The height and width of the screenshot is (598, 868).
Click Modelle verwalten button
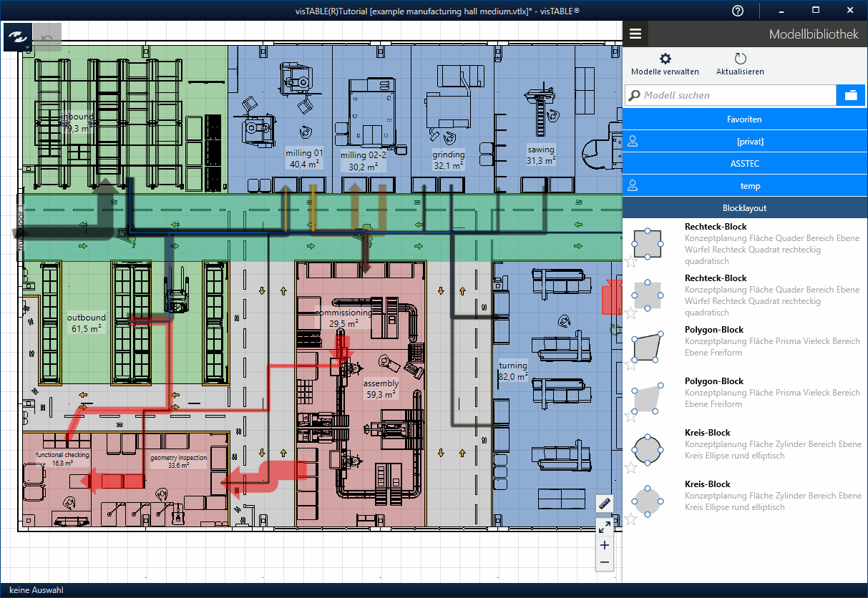(665, 64)
